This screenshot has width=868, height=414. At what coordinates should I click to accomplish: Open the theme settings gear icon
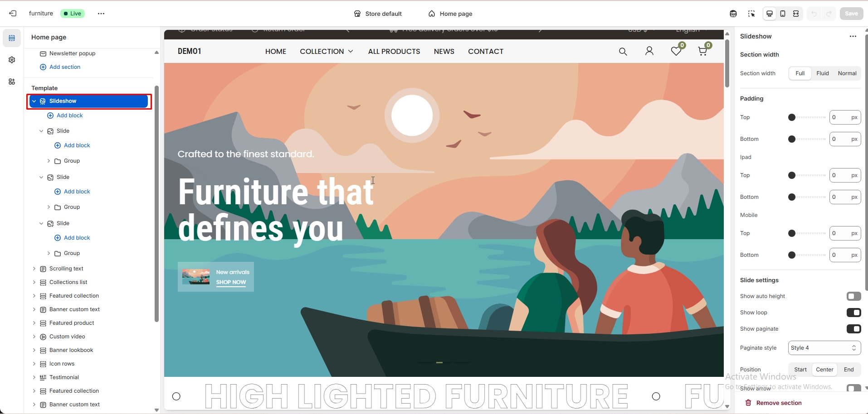point(12,60)
